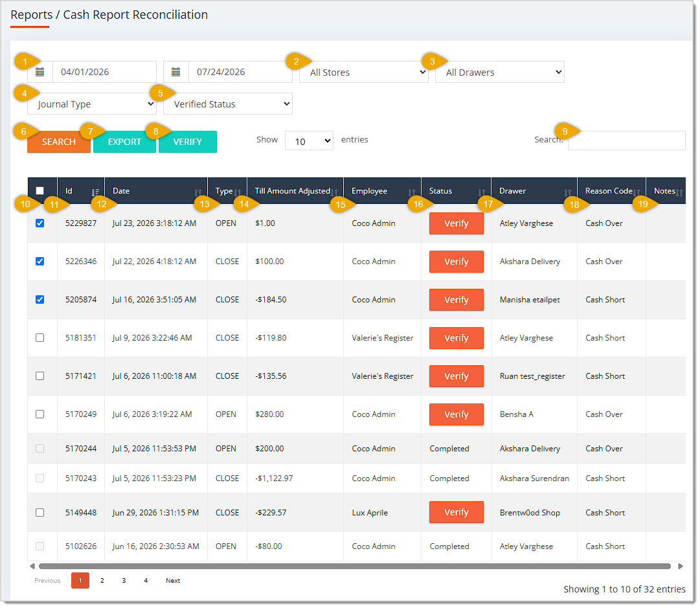Go to page 3
Image resolution: width=700 pixels, height=608 pixels.
point(124,580)
